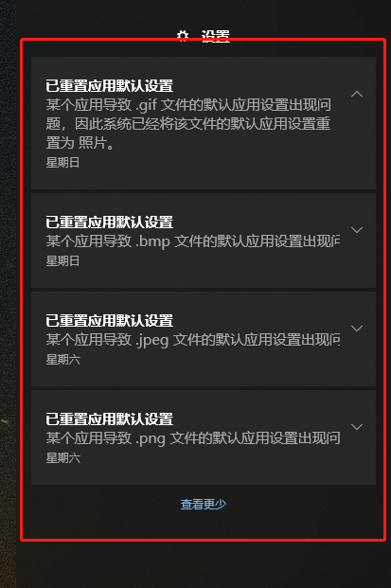Screen dimensions: 391x588
Task: Click the 星期日 timestamp under the .gif notification
Action: (62, 162)
